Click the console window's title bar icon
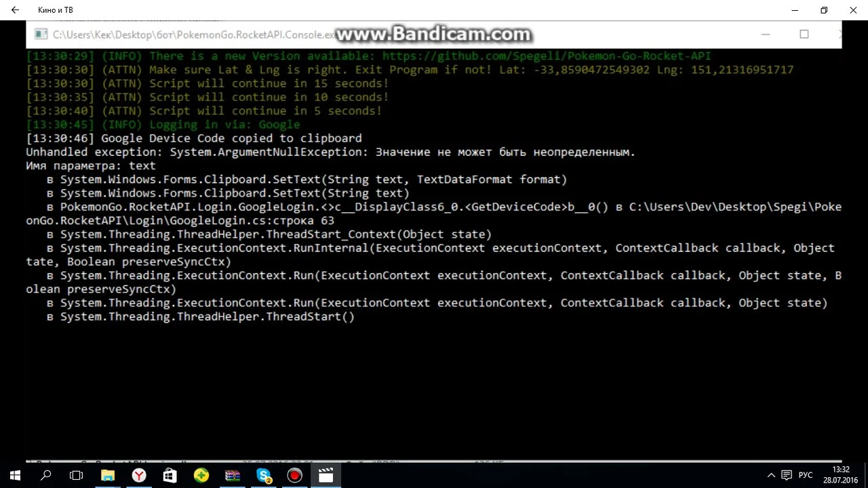868x488 pixels. (41, 34)
